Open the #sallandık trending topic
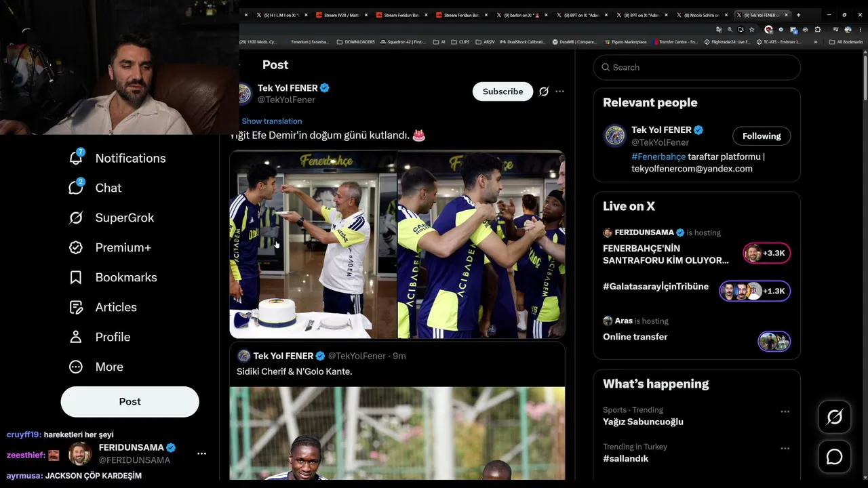The image size is (868, 488). [x=626, y=459]
